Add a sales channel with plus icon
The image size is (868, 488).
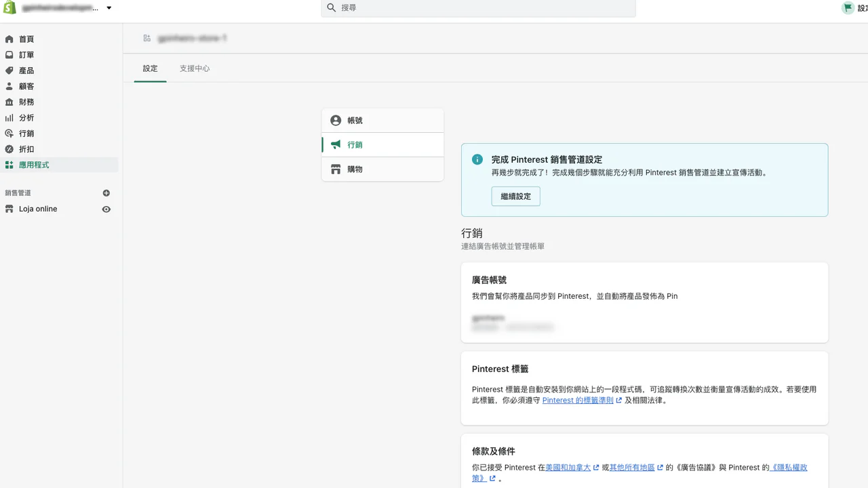106,193
